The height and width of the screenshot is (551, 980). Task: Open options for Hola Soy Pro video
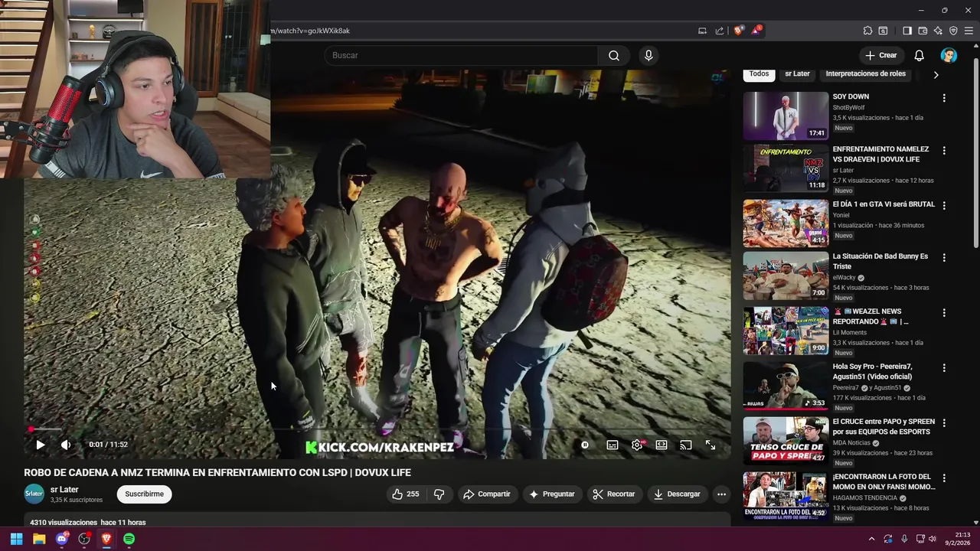pos(944,368)
